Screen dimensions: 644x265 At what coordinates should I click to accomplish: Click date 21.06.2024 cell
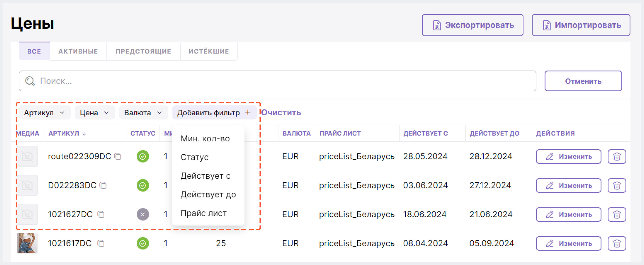(x=491, y=214)
